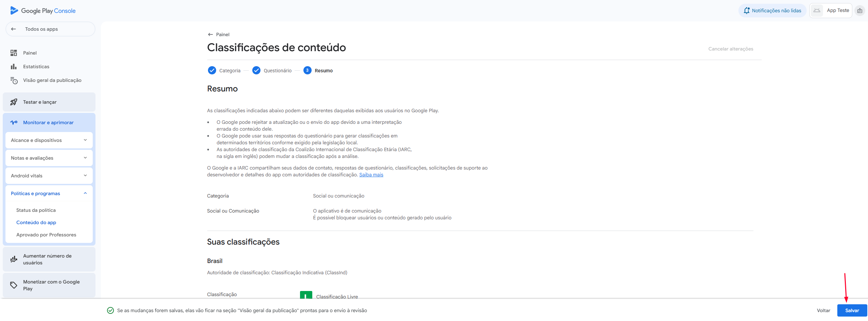The image size is (868, 321).
Task: Click the Voltar button
Action: pos(823,310)
